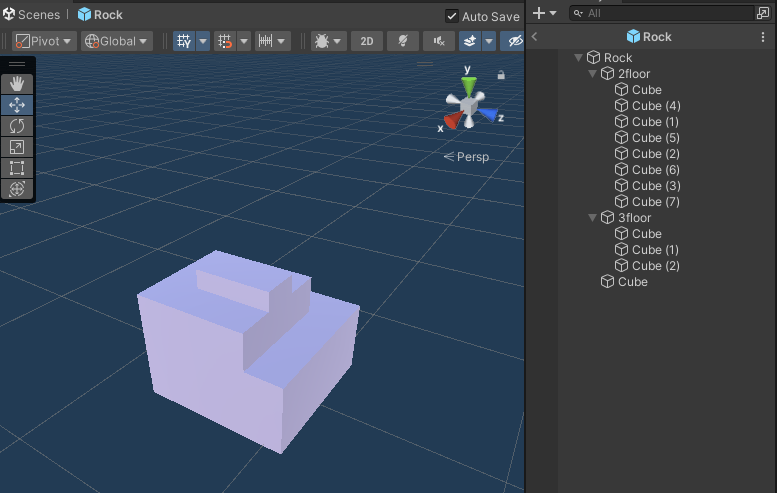Click the tools overlay drag handle

tap(17, 64)
